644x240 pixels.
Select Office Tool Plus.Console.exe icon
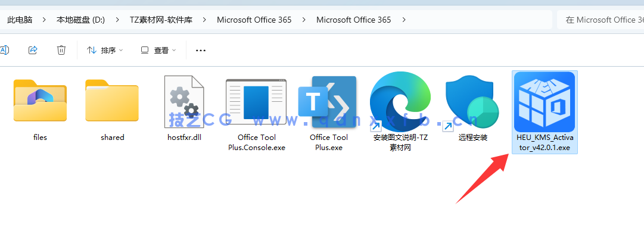click(x=256, y=101)
